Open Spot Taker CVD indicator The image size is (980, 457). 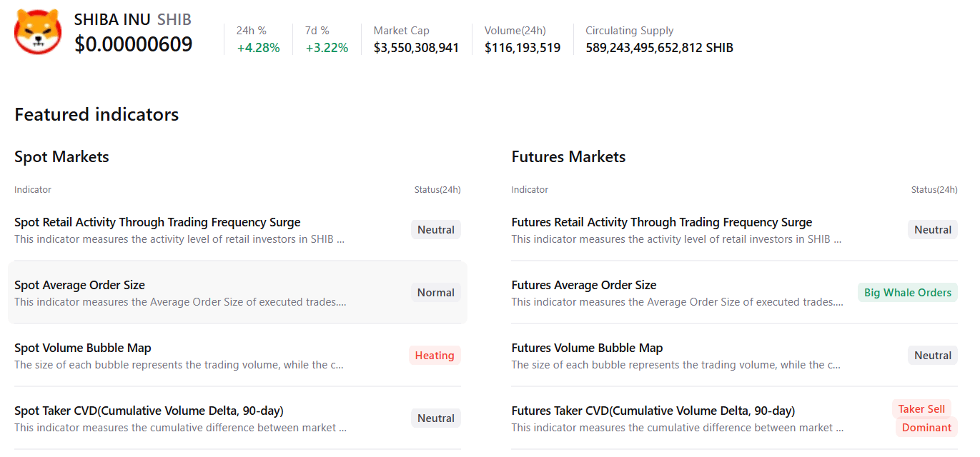[x=149, y=411]
